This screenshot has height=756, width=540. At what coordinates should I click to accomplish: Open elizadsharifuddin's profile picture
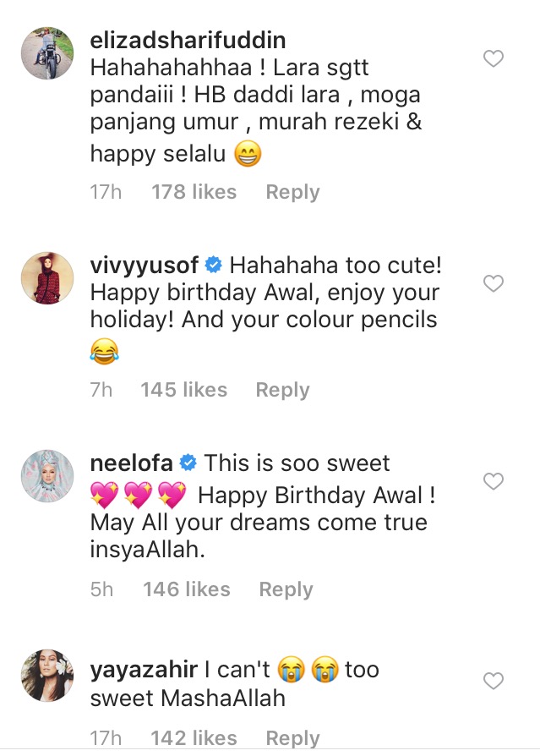[x=46, y=54]
